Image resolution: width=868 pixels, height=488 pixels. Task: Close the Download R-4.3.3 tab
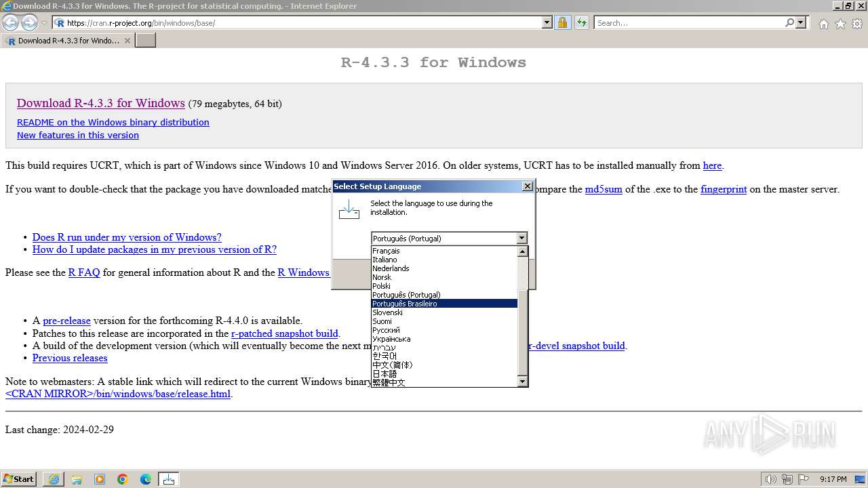point(127,41)
